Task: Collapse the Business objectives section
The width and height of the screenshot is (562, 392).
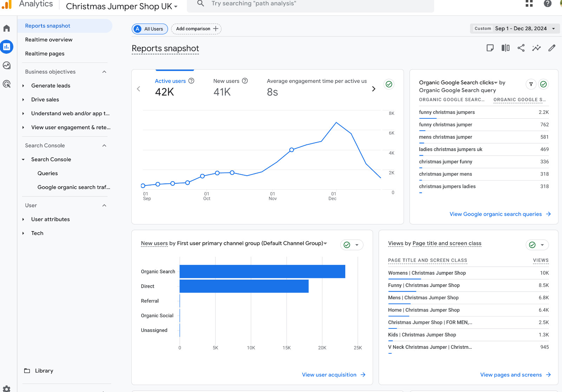Action: click(104, 72)
